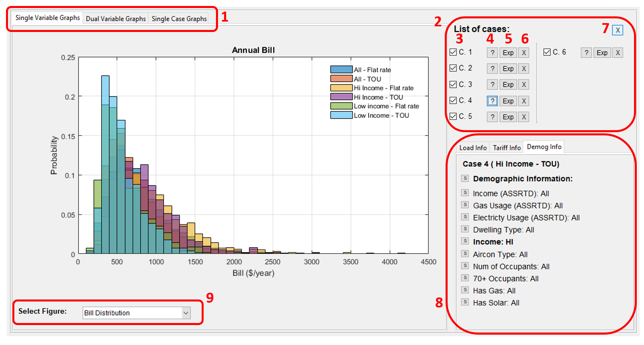Uncheck the C. 1 case checkbox

click(x=453, y=52)
